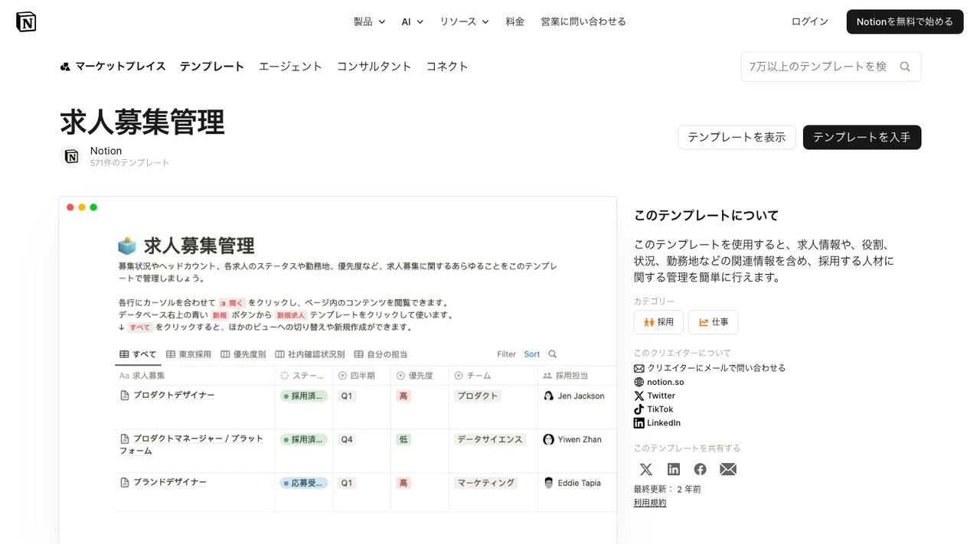Expand the 製品 dropdown menu
This screenshot has width=980, height=544.
pyautogui.click(x=369, y=21)
